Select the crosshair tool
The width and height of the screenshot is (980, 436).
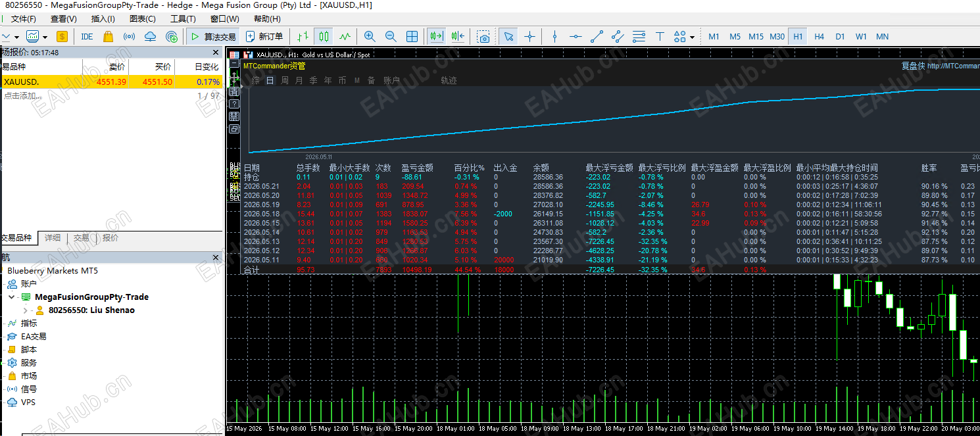529,37
